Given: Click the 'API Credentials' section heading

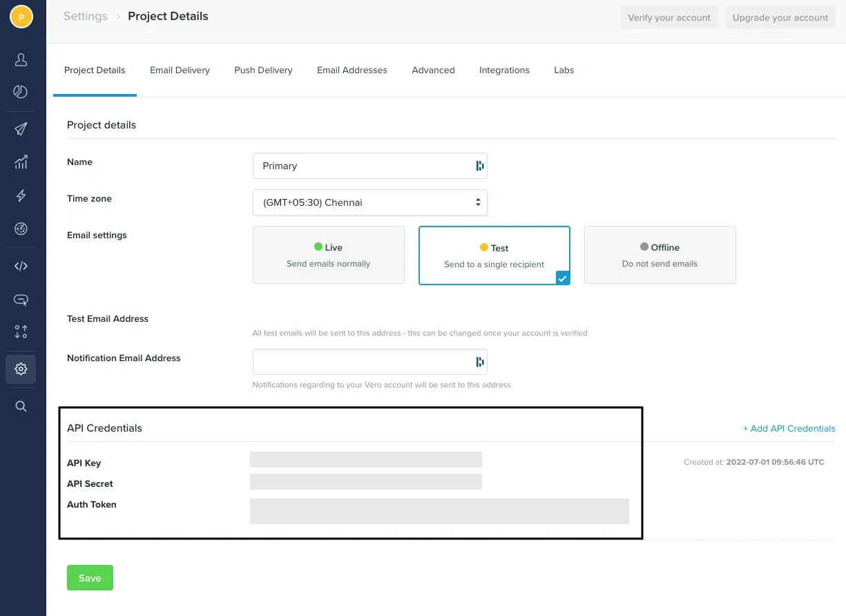Looking at the screenshot, I should click(104, 428).
